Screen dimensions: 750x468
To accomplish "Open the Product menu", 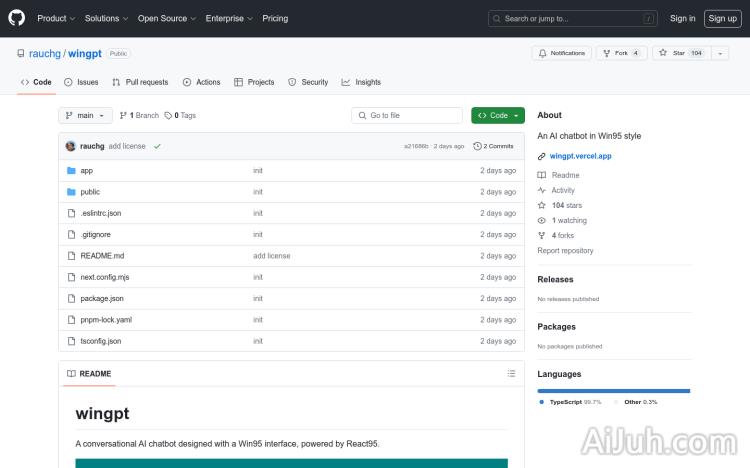I will 55,18.
